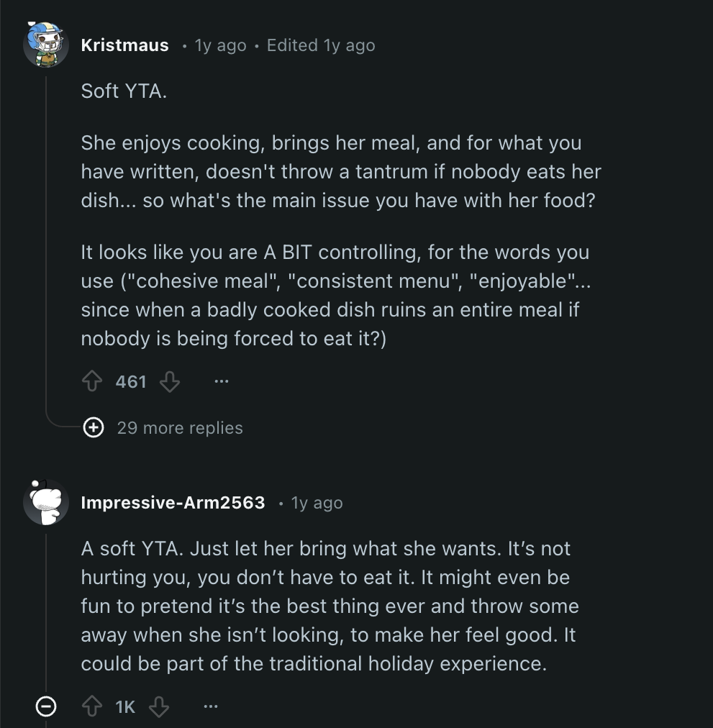Click the "1y ago" timestamp beside Kristmaus
The image size is (713, 728).
pos(220,45)
